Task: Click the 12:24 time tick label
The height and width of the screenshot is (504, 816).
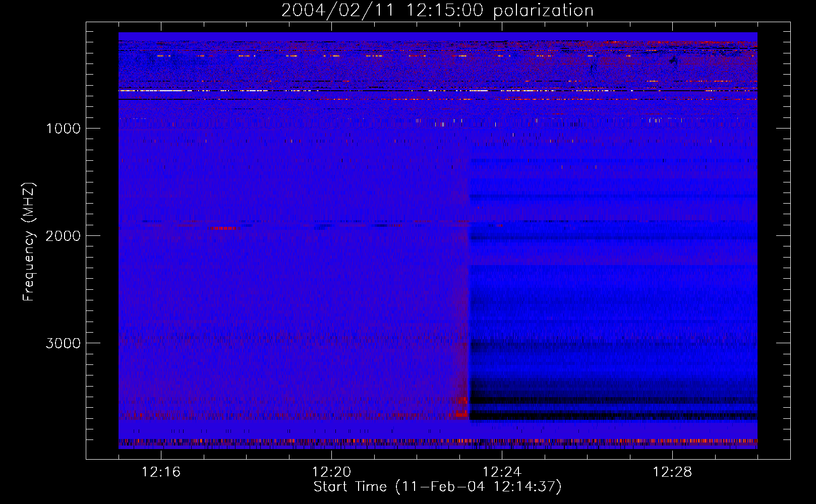Action: [502, 472]
